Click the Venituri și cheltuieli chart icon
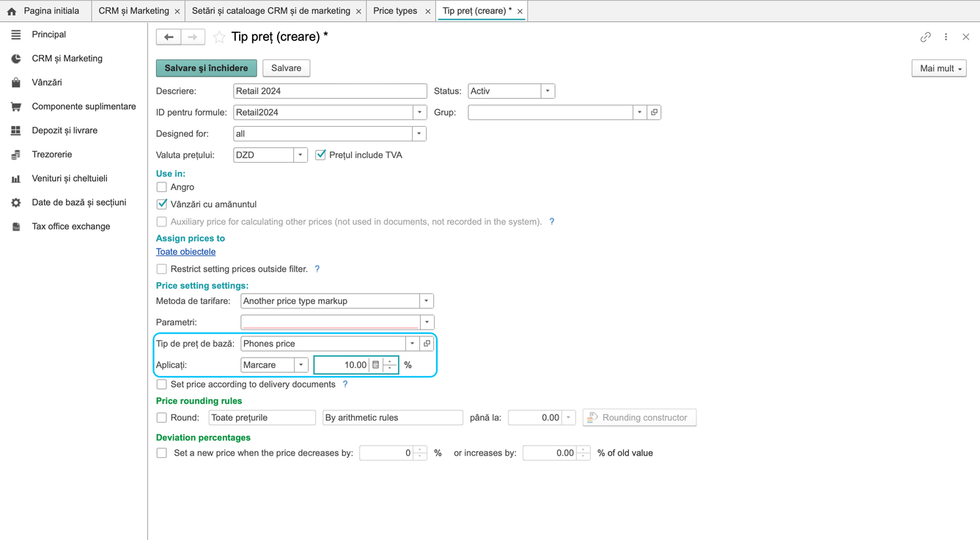980x540 pixels. (16, 179)
